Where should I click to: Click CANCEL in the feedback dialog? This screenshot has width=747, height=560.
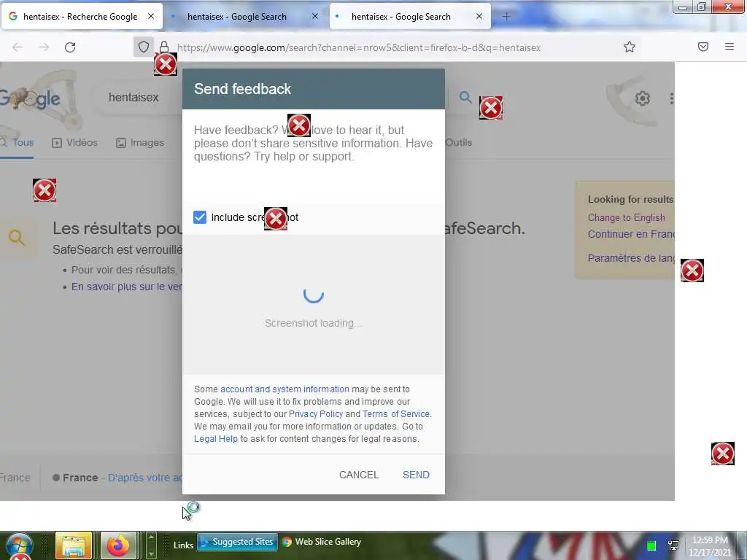tap(359, 475)
